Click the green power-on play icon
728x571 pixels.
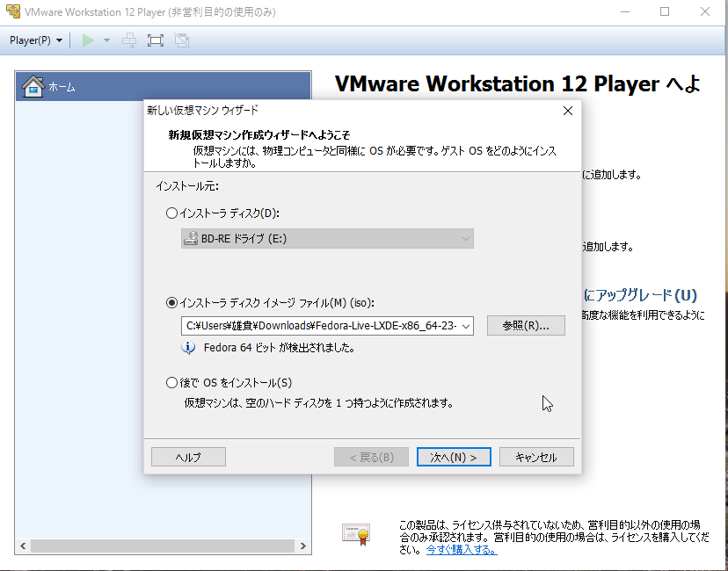click(x=88, y=40)
